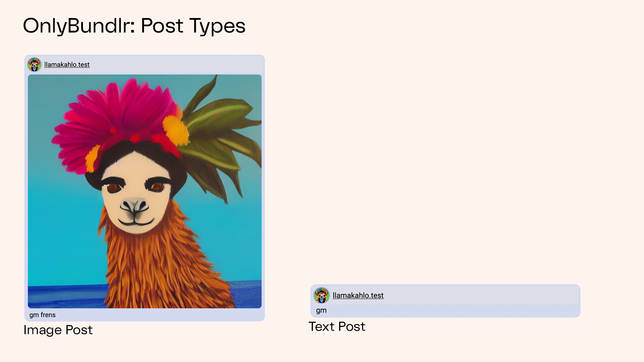Click the 'gm' text post body

click(321, 310)
